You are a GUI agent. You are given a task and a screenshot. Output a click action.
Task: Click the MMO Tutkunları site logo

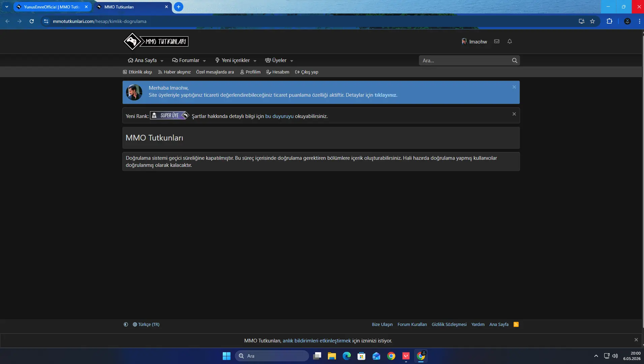click(156, 41)
